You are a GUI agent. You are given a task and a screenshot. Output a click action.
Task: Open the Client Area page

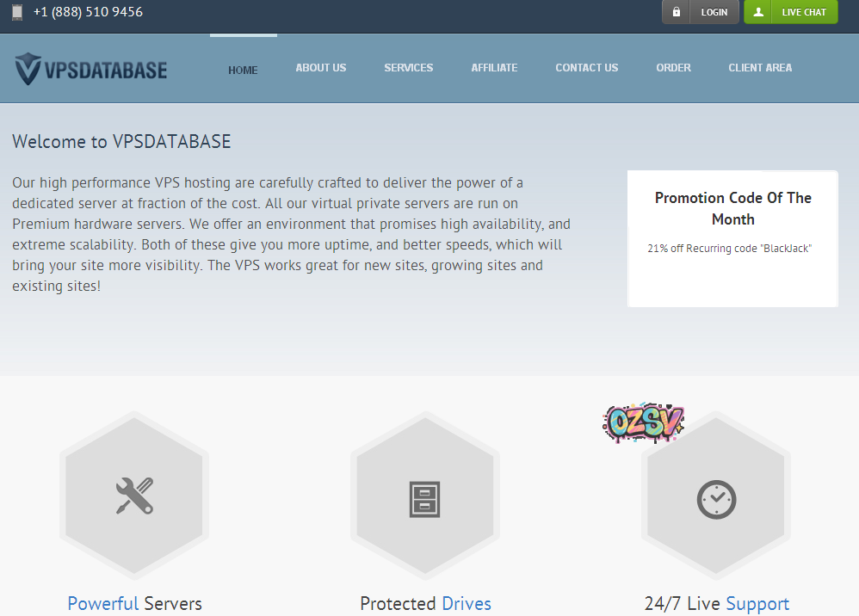click(760, 68)
